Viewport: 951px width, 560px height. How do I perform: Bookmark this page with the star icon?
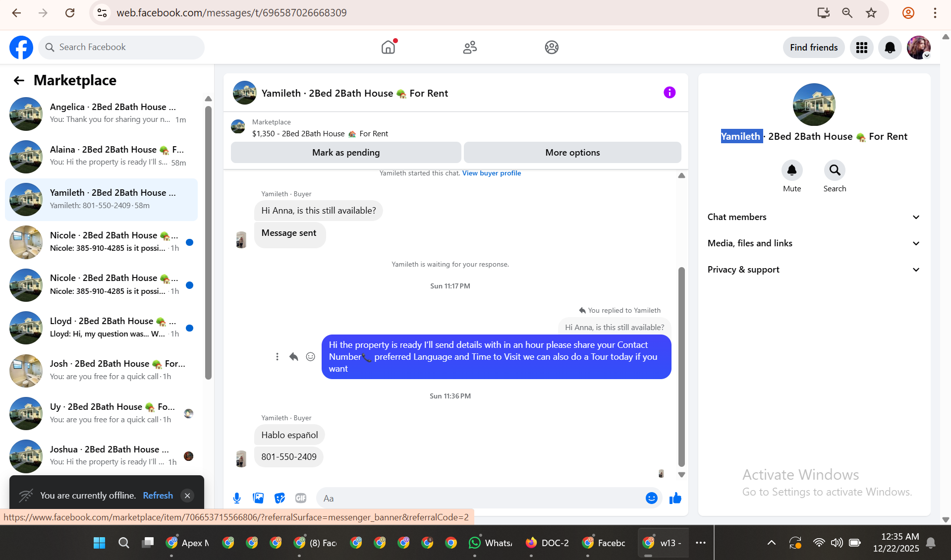pyautogui.click(x=871, y=13)
